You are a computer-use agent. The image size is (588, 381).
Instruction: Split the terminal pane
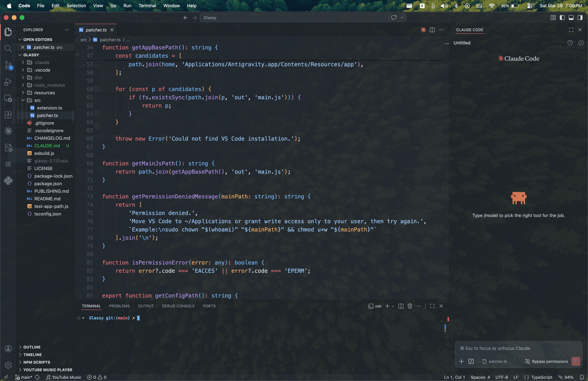coord(401,306)
